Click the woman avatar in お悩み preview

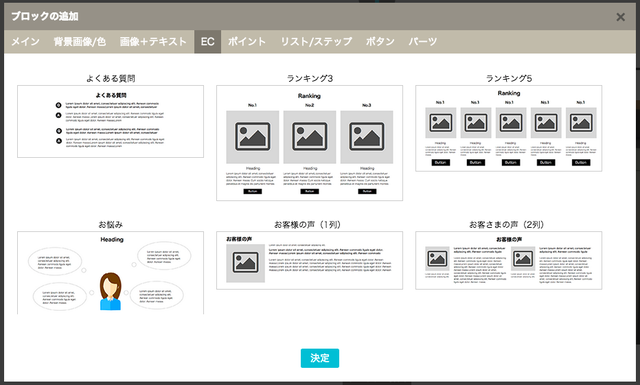tap(111, 292)
